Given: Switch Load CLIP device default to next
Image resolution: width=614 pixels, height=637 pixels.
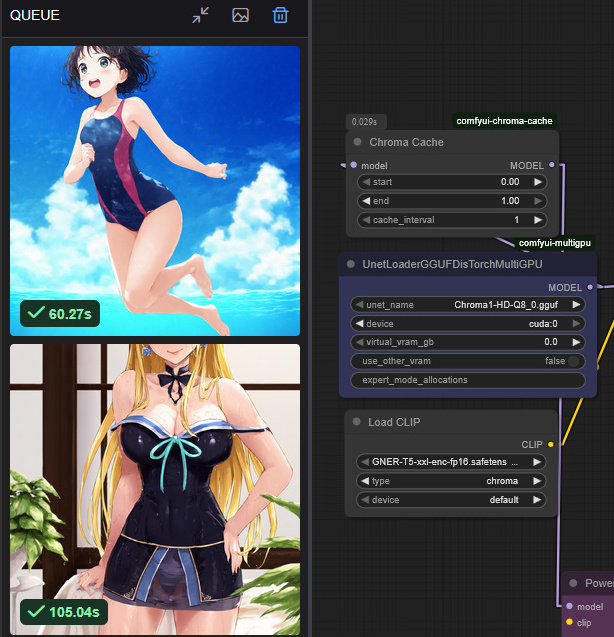Looking at the screenshot, I should pyautogui.click(x=537, y=500).
